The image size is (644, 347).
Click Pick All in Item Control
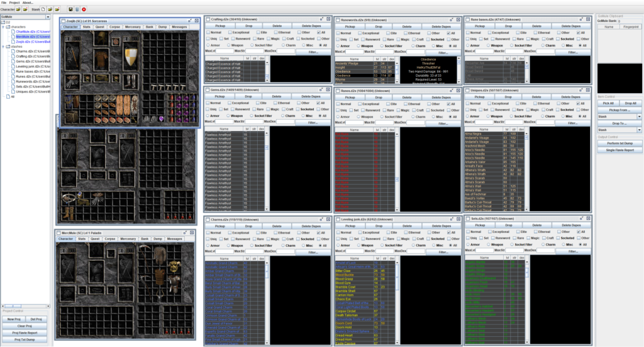[608, 103]
